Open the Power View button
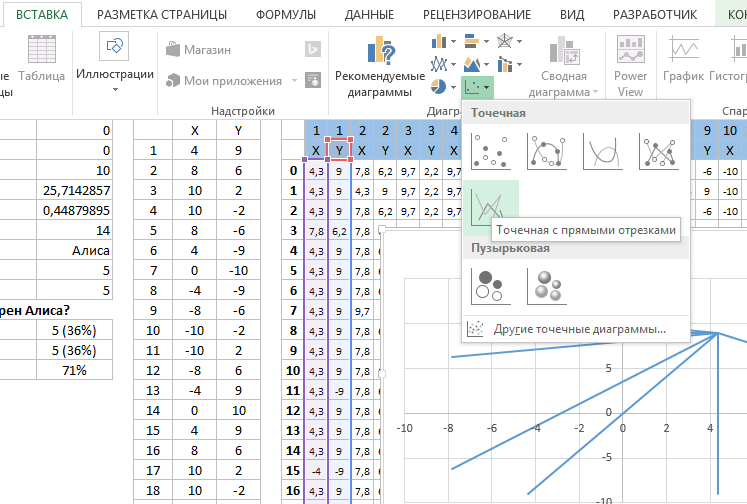Image resolution: width=747 pixels, height=504 pixels. (630, 68)
